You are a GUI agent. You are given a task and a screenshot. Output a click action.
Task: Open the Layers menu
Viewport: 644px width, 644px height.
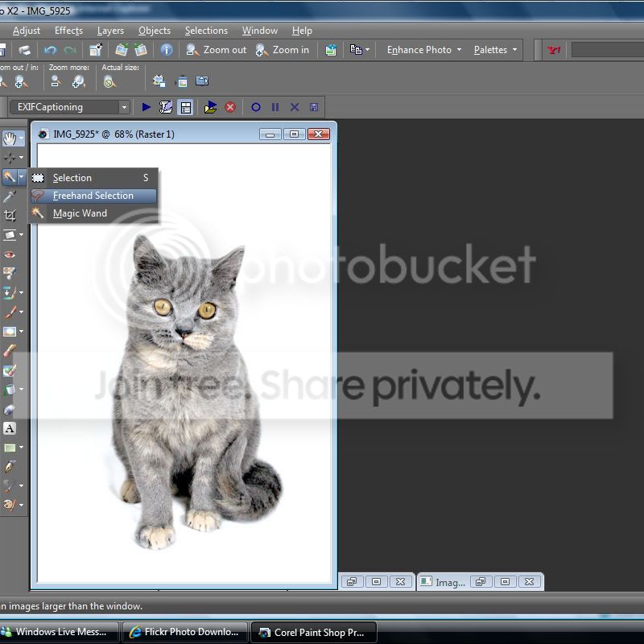pos(110,31)
